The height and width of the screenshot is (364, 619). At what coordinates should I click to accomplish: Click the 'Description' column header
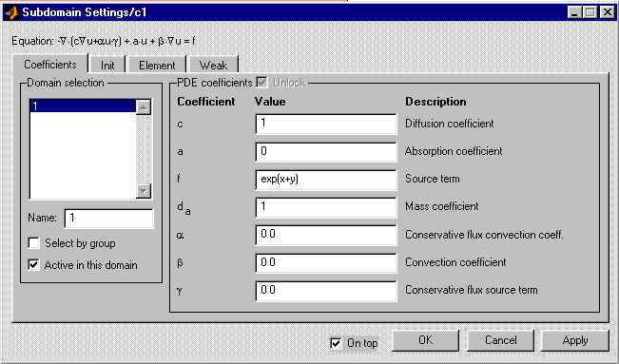(x=435, y=102)
